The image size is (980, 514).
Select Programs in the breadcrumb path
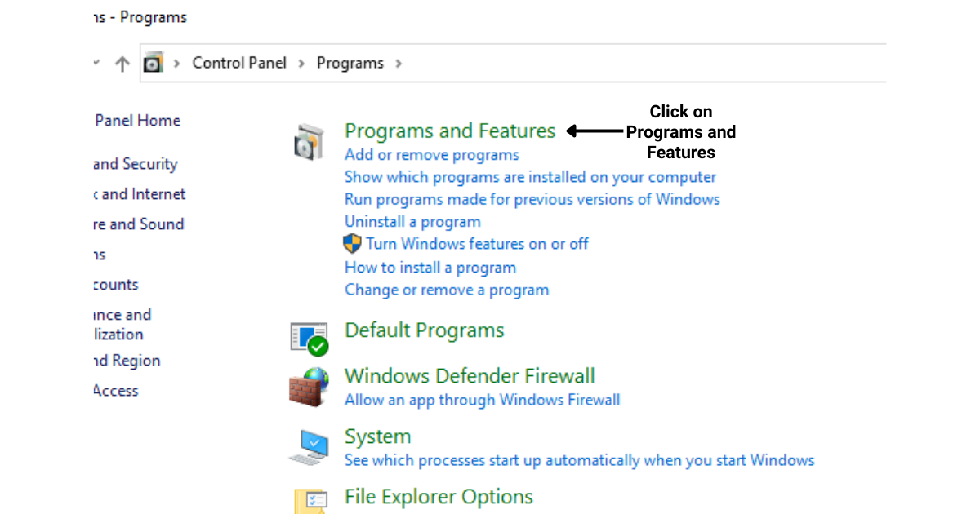coord(350,63)
